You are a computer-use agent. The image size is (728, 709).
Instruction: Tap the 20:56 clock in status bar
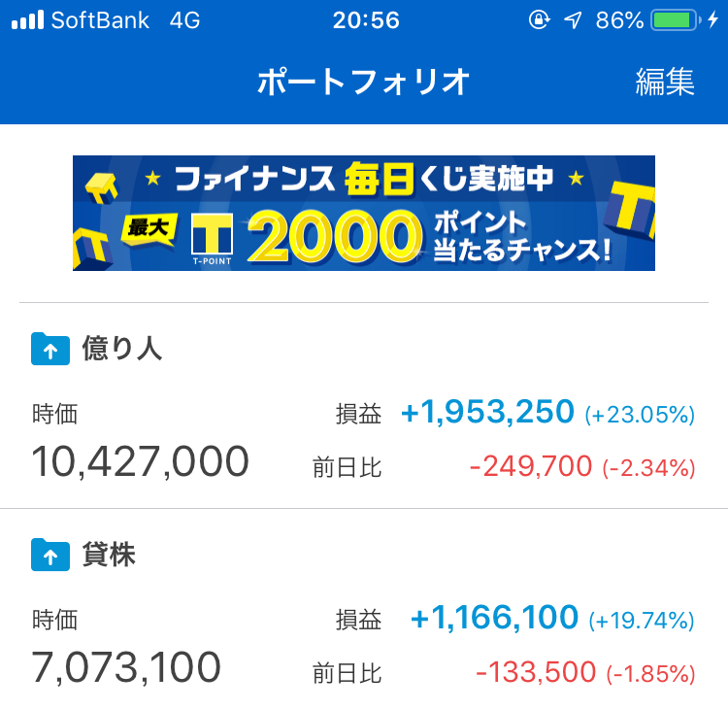pyautogui.click(x=366, y=20)
